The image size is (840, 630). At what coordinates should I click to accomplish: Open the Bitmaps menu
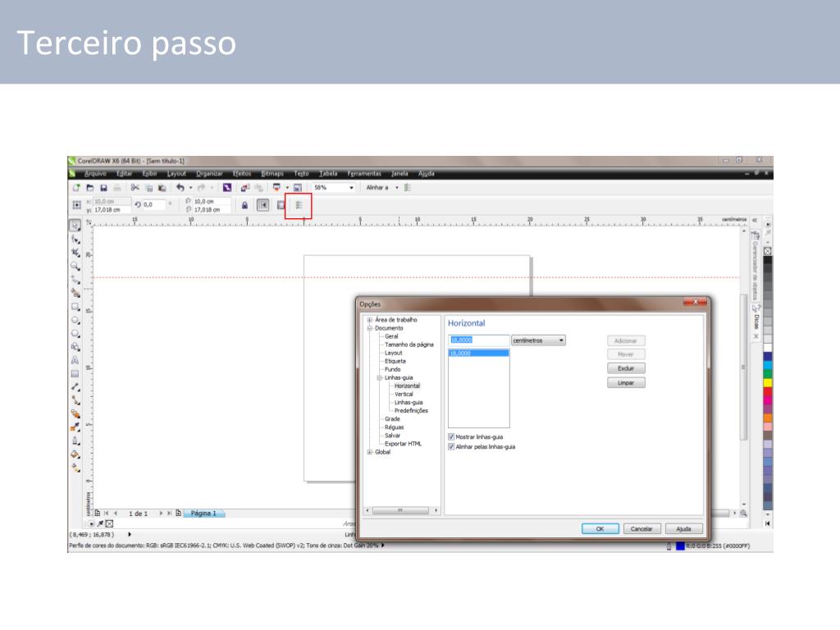(x=272, y=174)
